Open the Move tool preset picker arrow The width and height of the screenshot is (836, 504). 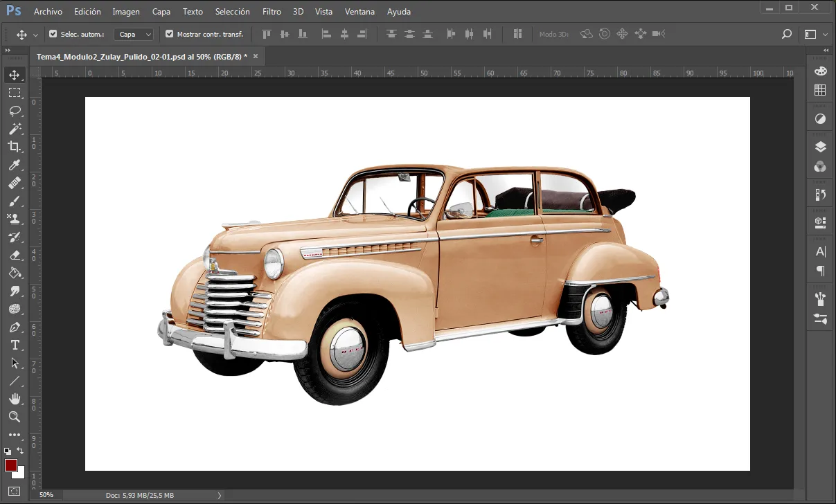[35, 35]
